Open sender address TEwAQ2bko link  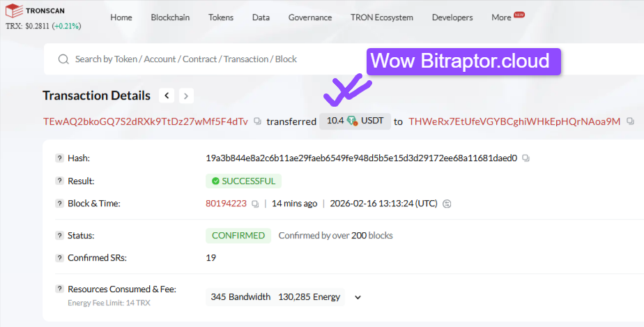coord(145,121)
